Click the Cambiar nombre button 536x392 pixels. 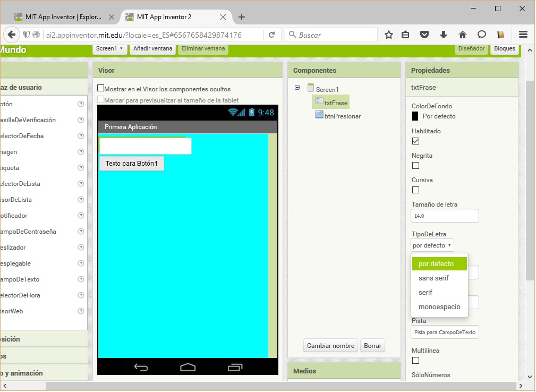point(330,346)
